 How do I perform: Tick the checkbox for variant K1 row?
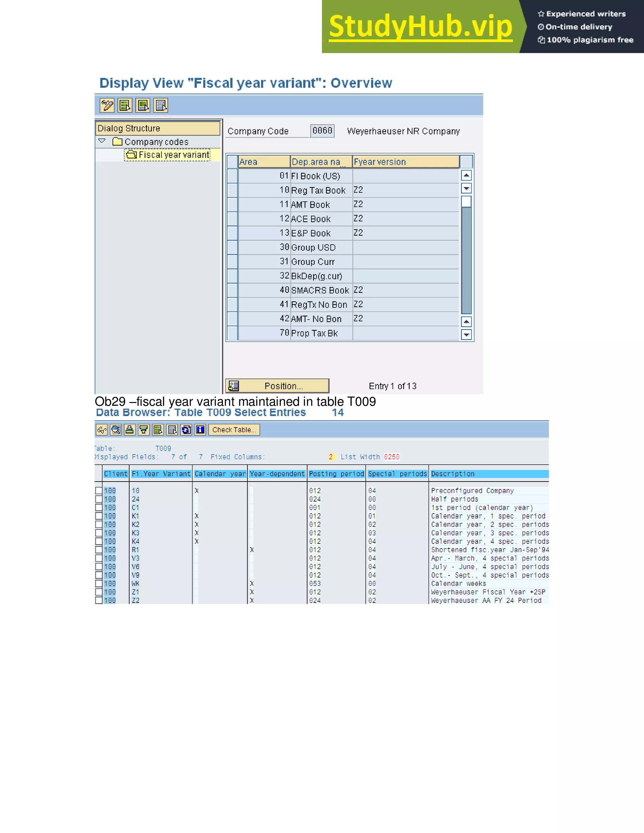click(99, 516)
